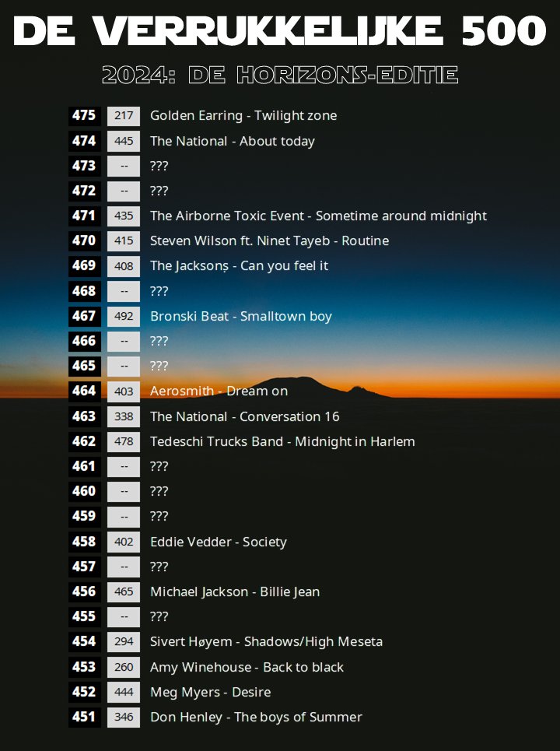Click rank number 462
Viewport: 560px width, 751px height.
84,441
